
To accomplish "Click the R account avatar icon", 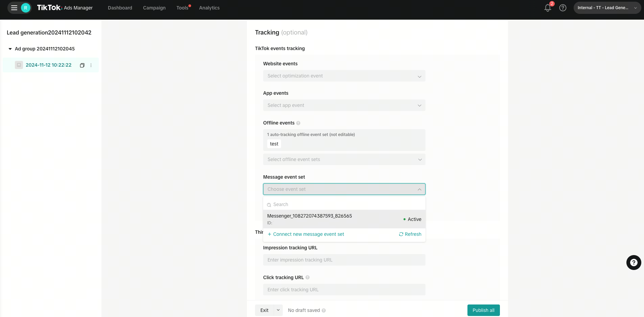I will (25, 8).
